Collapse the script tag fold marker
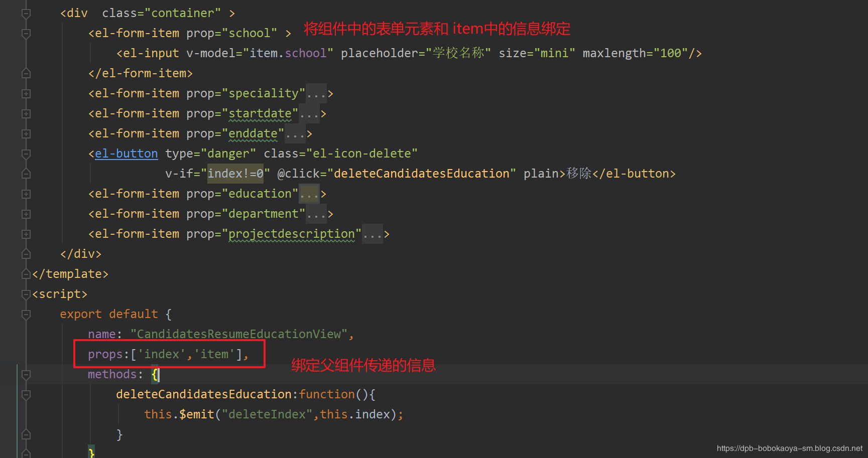This screenshot has width=868, height=458. pos(26,294)
